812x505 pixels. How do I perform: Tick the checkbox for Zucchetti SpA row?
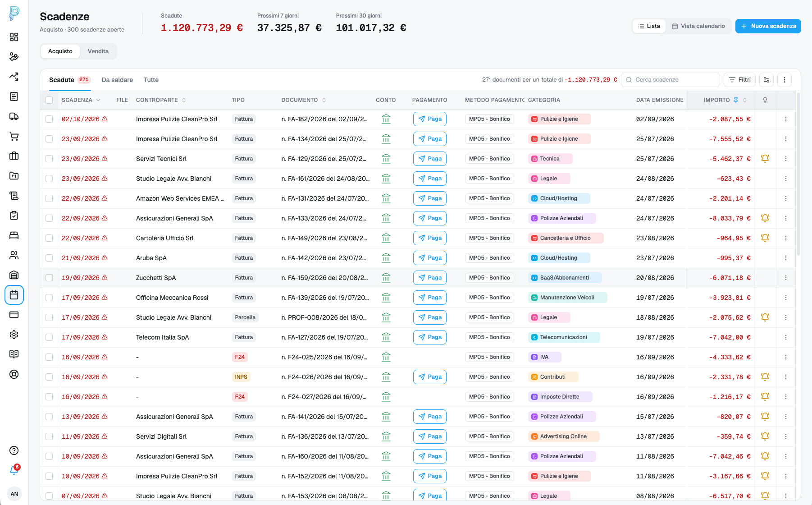(49, 278)
